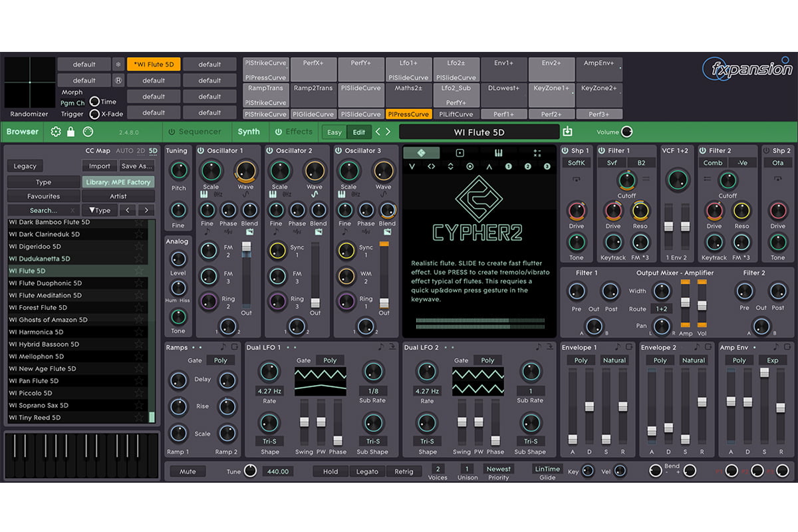Open the settings gear in the green bar
Image resolution: width=798 pixels, height=532 pixels.
[56, 132]
